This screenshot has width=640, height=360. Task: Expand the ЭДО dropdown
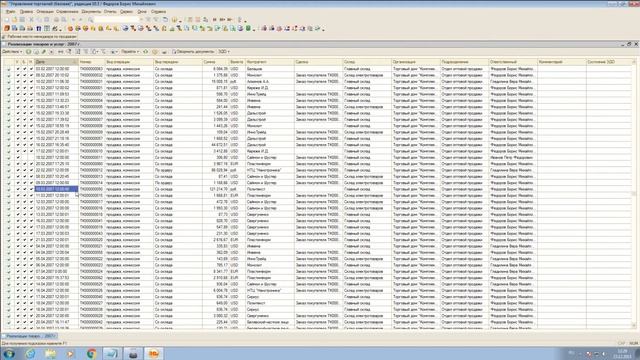click(224, 52)
